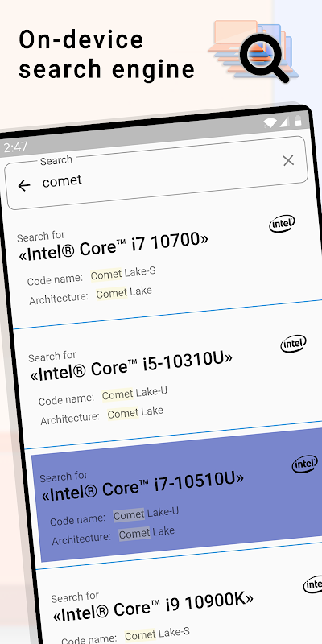Tap "Code name:" label of i7 10700
The width and height of the screenshot is (322, 644).
tap(55, 279)
